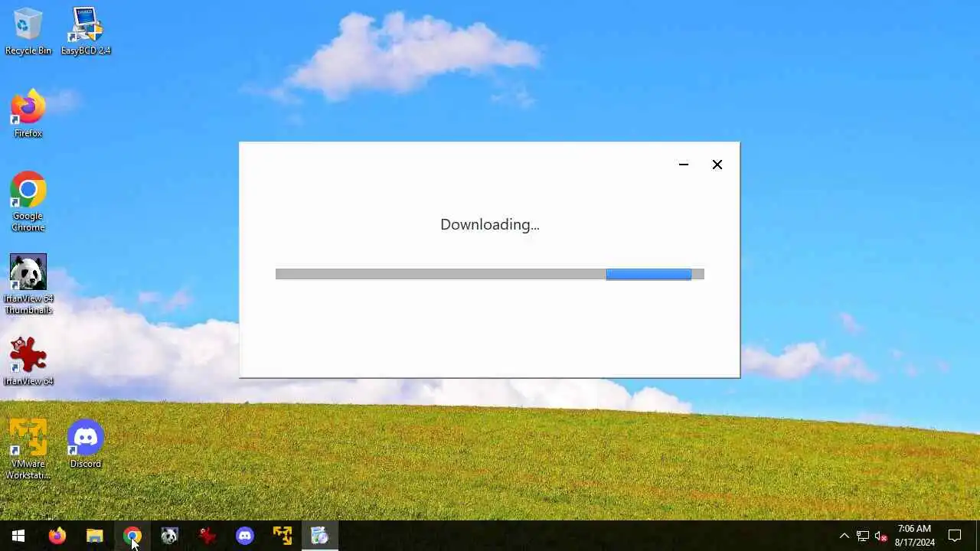Close the Downloading dialog
The width and height of the screenshot is (980, 551).
(717, 165)
